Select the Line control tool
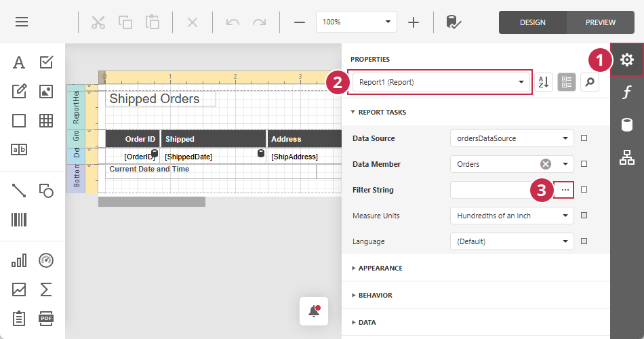644x339 pixels. pyautogui.click(x=19, y=191)
